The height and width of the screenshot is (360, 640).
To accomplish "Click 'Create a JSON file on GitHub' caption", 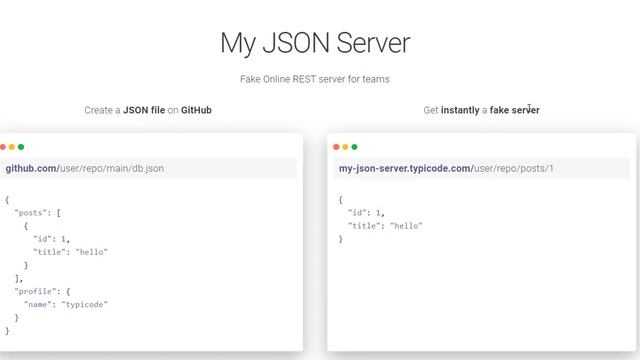I will click(148, 110).
